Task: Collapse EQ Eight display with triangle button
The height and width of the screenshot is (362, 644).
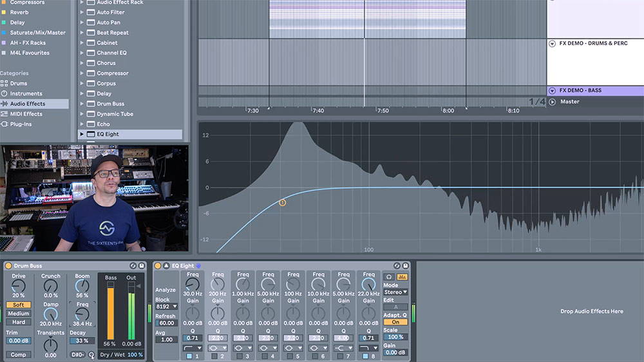Action: [166, 266]
